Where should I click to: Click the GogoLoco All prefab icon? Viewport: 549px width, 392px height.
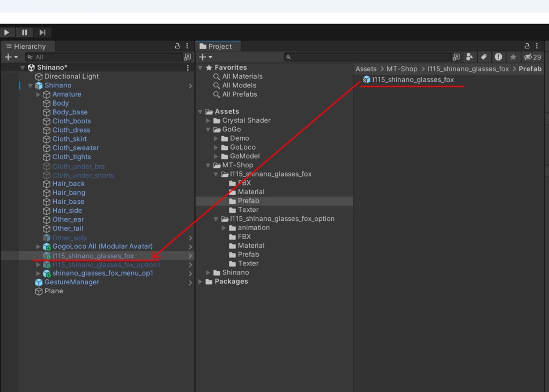coord(47,247)
